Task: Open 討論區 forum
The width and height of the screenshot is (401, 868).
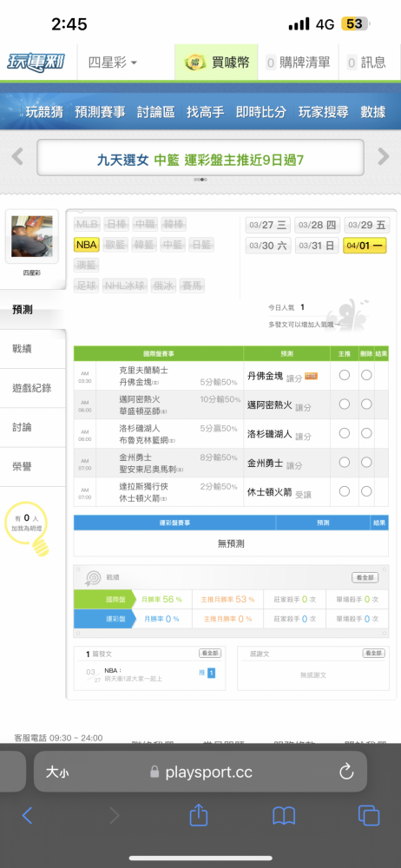Action: point(156,112)
